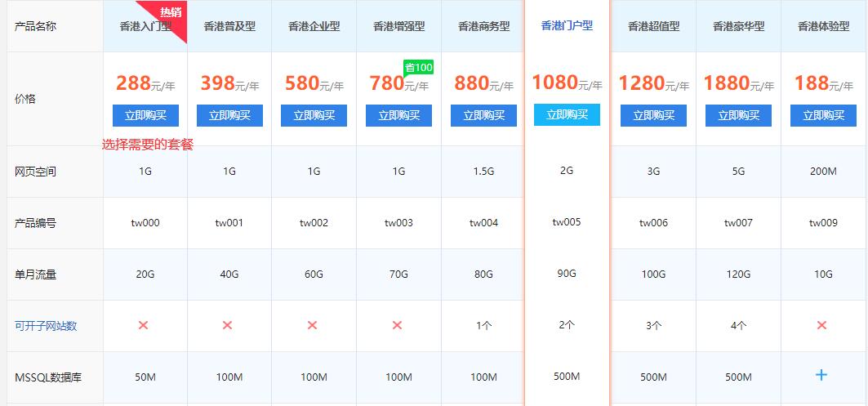Click product code tw005
868x406 pixels.
tap(567, 221)
